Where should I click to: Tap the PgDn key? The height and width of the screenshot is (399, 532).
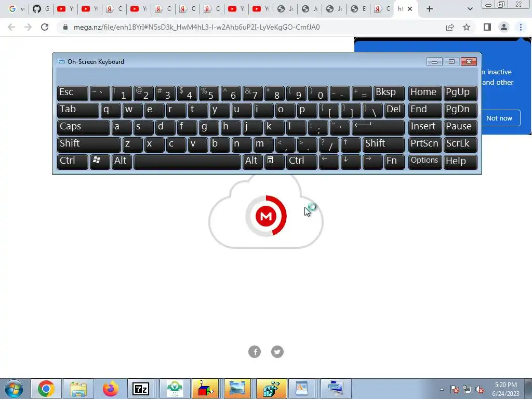pos(460,110)
